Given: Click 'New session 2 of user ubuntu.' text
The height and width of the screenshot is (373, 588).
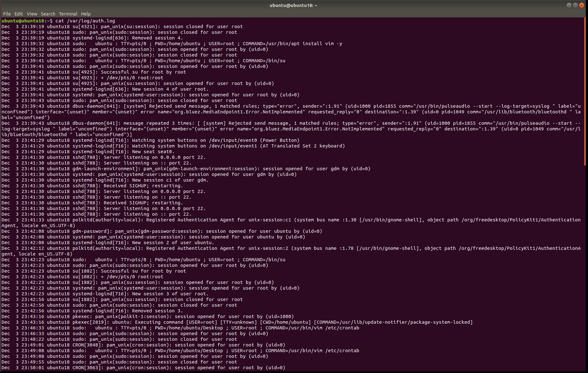Looking at the screenshot, I should [173, 243].
